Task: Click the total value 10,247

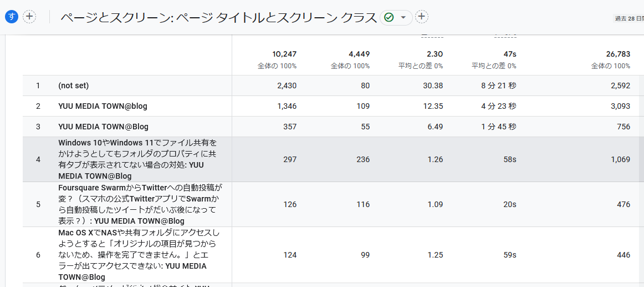Action: (284, 54)
